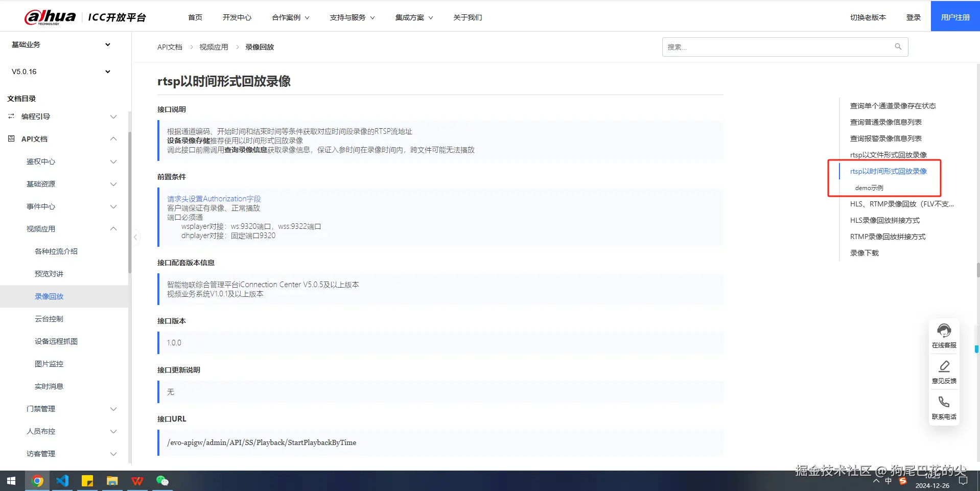This screenshot has width=980, height=491.
Task: Click the API文档 breadcrumb link
Action: click(x=170, y=47)
